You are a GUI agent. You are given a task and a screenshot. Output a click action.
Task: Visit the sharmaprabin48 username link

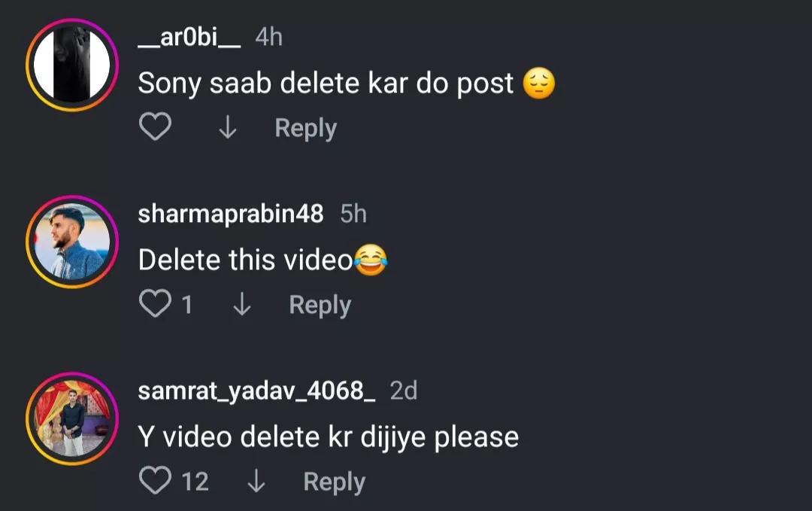231,214
